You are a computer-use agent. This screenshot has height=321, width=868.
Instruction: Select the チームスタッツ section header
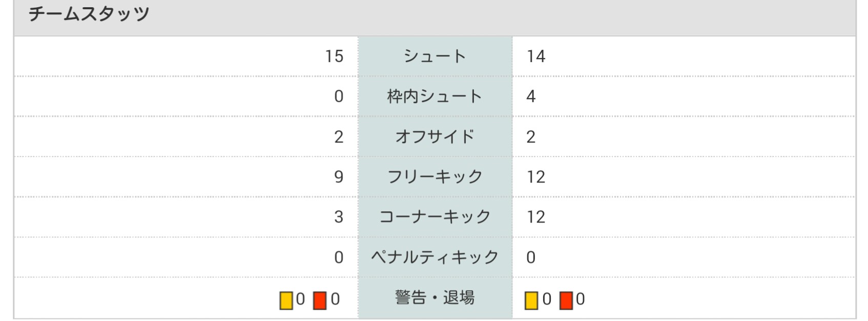pos(89,14)
